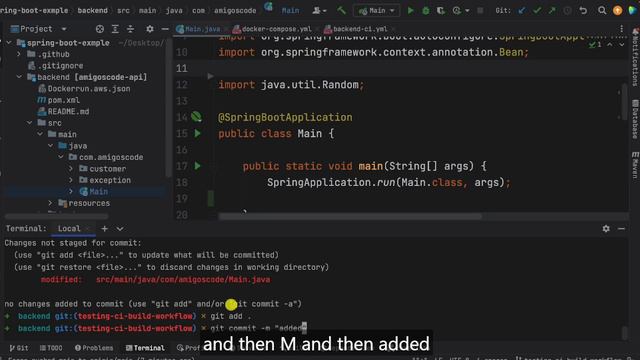Run the Main configuration with the green play button
The width and height of the screenshot is (640, 360).
click(x=410, y=11)
